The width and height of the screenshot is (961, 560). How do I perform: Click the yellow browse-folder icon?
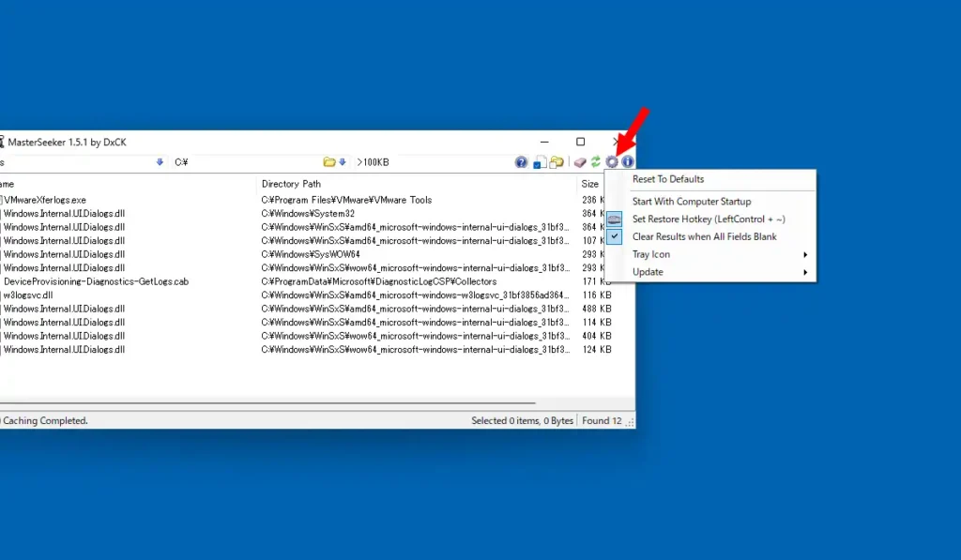[329, 162]
